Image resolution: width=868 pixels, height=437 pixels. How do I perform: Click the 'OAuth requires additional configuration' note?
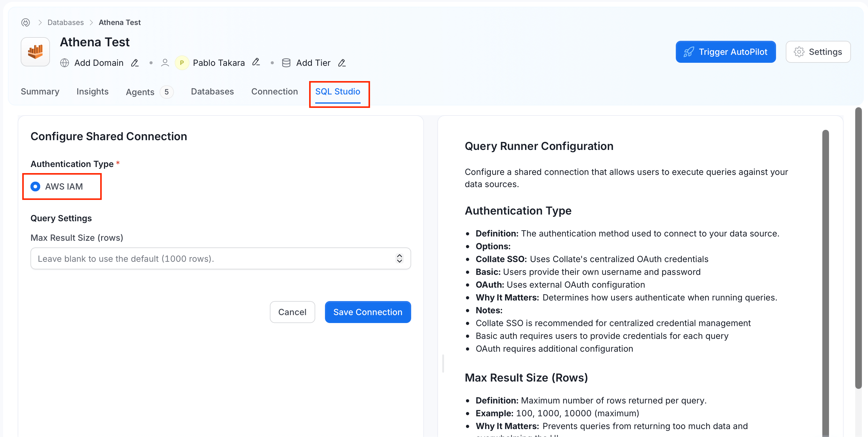coord(554,349)
